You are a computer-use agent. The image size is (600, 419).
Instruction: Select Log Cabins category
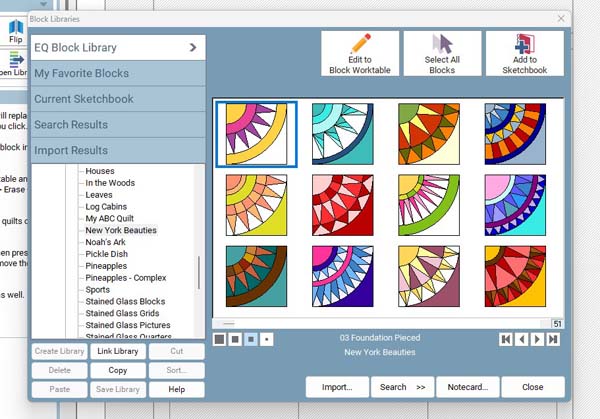(x=106, y=207)
